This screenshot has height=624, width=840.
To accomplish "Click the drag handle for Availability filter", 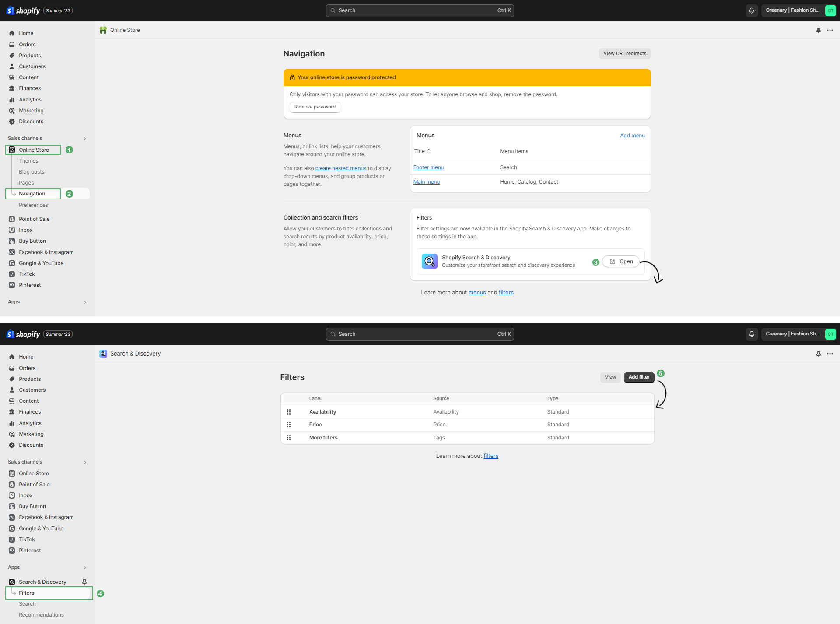I will (x=289, y=412).
